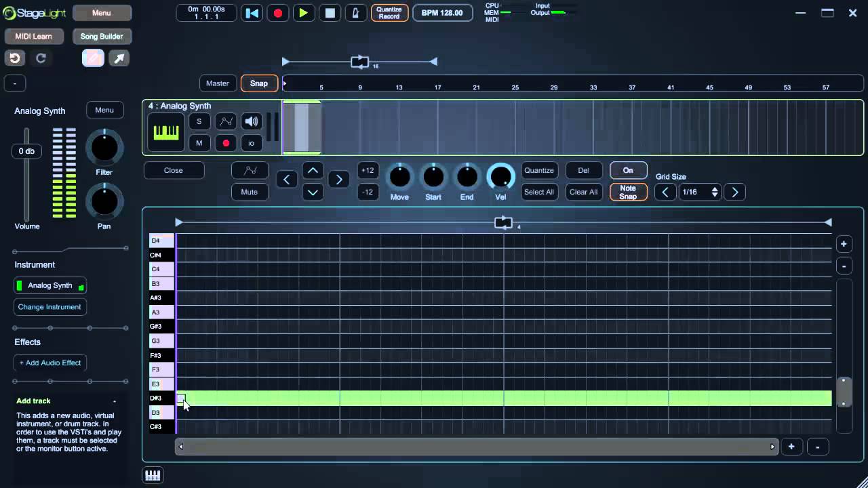The width and height of the screenshot is (868, 488).
Task: Click Select All notes
Action: click(539, 192)
